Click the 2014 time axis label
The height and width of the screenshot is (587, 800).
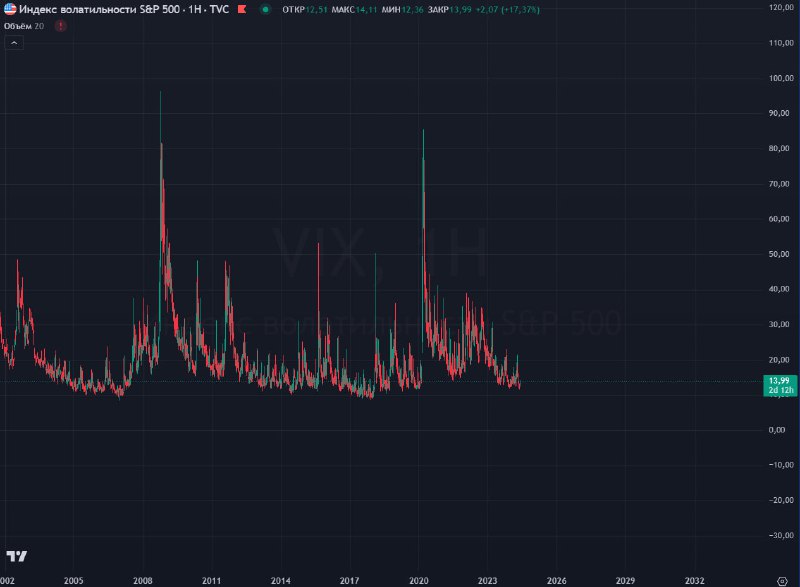click(281, 581)
